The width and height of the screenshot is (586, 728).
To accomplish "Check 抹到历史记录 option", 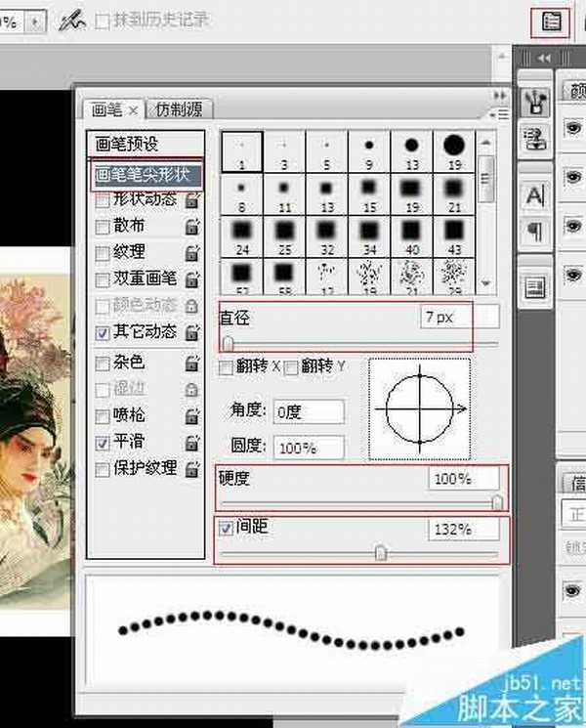I will (x=103, y=21).
